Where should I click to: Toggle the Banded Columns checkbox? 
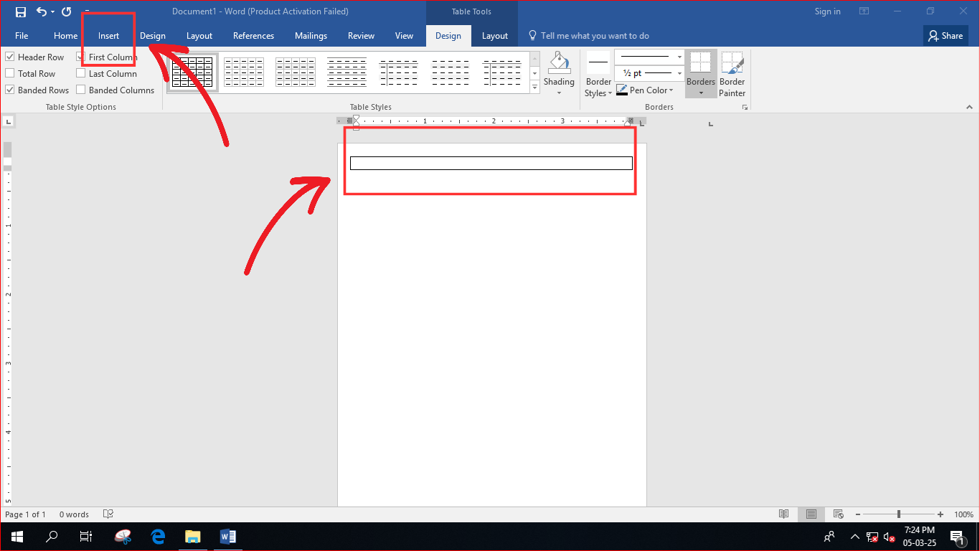coord(81,90)
